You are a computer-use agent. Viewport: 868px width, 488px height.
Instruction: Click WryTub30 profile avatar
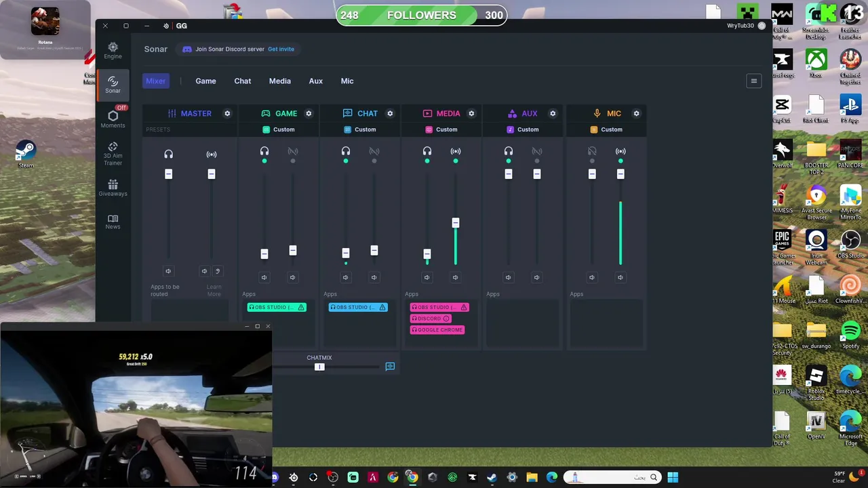[762, 26]
